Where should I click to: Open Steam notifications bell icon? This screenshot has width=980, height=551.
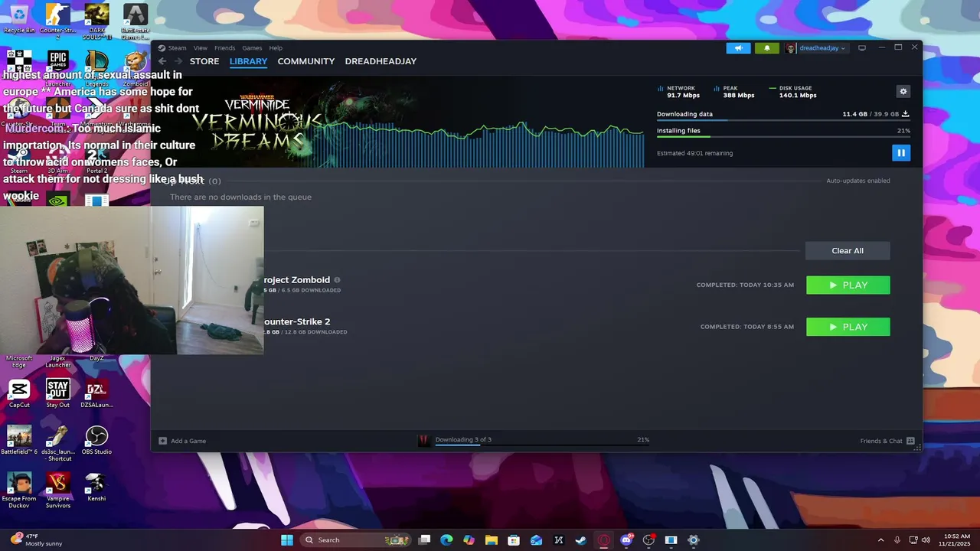767,48
